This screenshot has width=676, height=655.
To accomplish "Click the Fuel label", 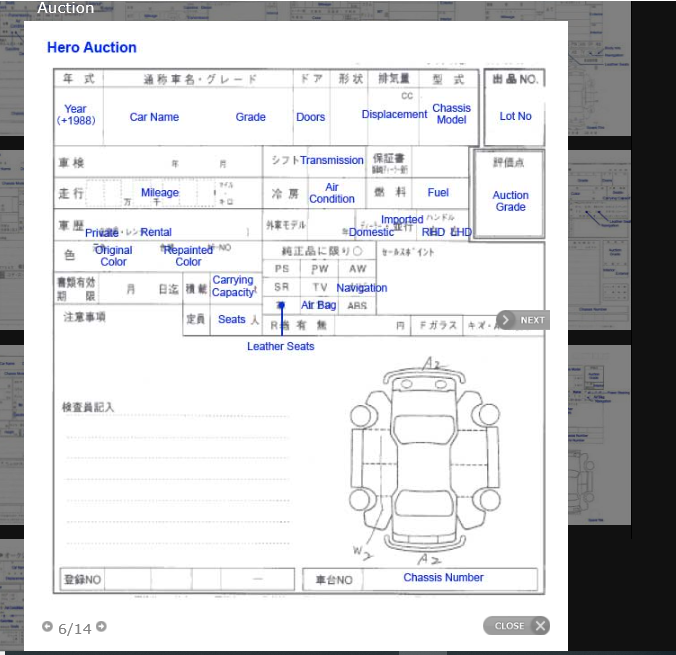I will 438,192.
